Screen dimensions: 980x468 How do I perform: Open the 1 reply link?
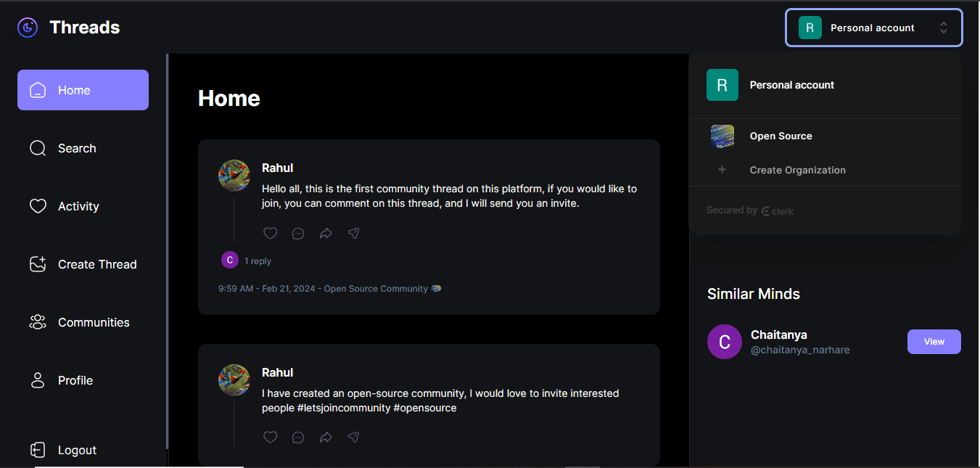258,260
